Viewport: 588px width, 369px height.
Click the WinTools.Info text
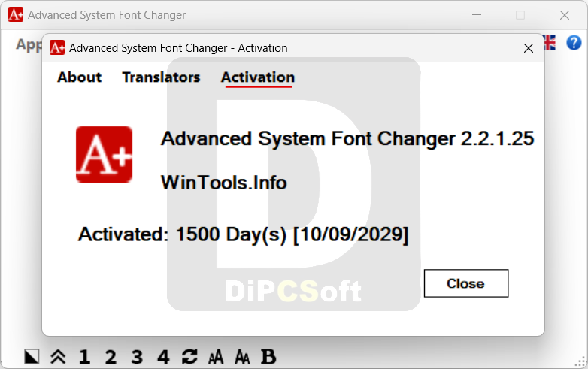(x=224, y=183)
